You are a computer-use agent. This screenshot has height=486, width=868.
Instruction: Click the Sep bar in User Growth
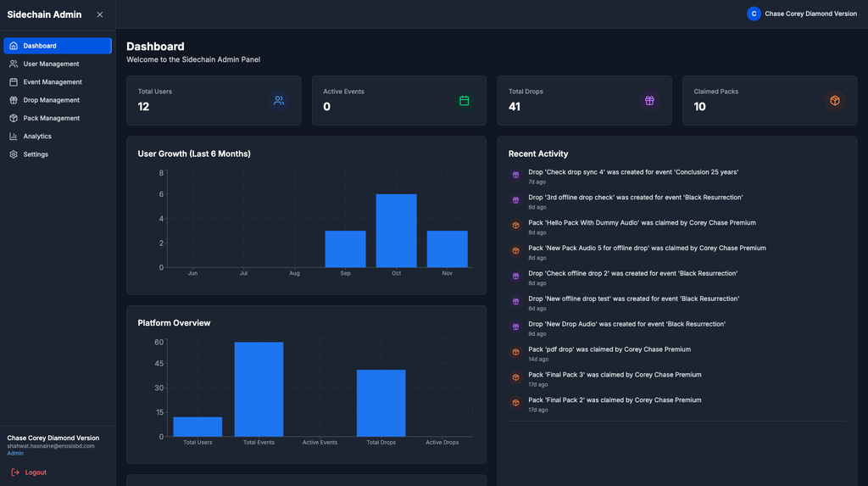(346, 249)
